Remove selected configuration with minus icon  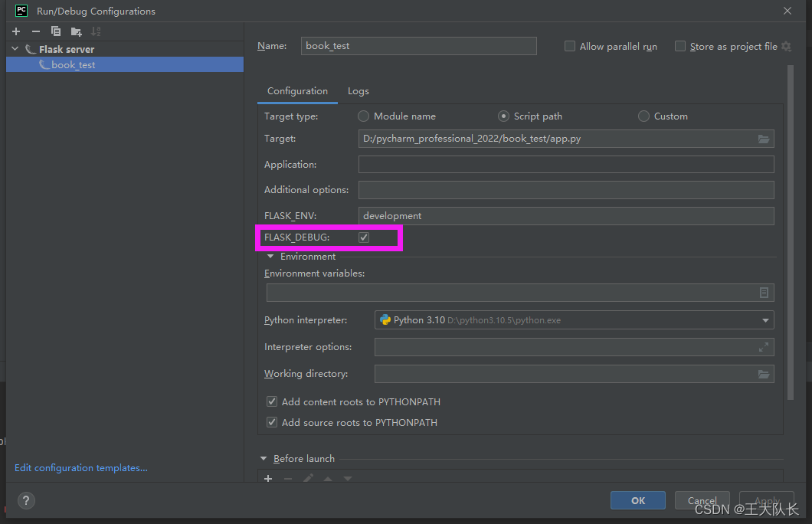pos(36,31)
